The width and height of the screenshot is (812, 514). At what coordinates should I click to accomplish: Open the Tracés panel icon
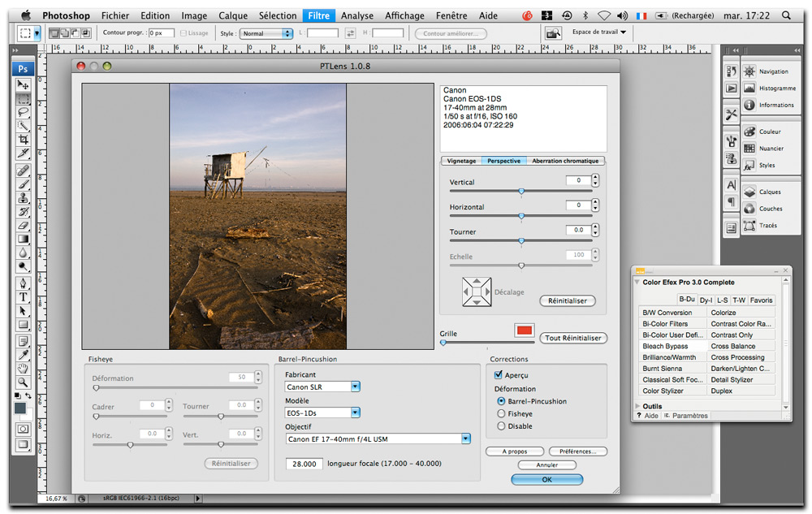[x=749, y=225]
